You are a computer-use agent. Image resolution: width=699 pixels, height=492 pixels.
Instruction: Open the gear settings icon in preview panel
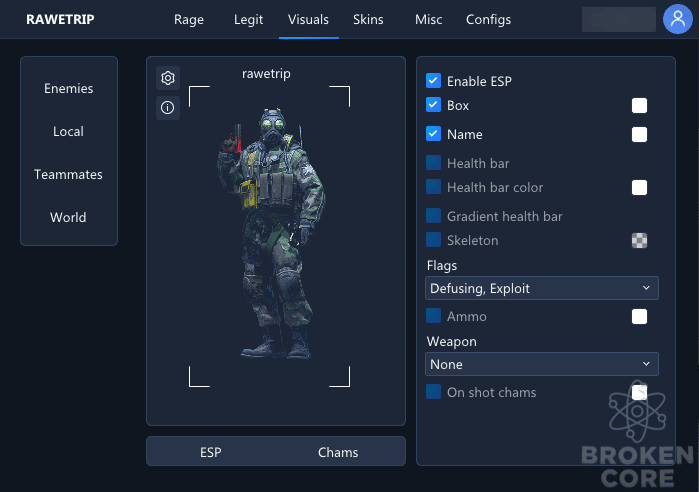[168, 78]
